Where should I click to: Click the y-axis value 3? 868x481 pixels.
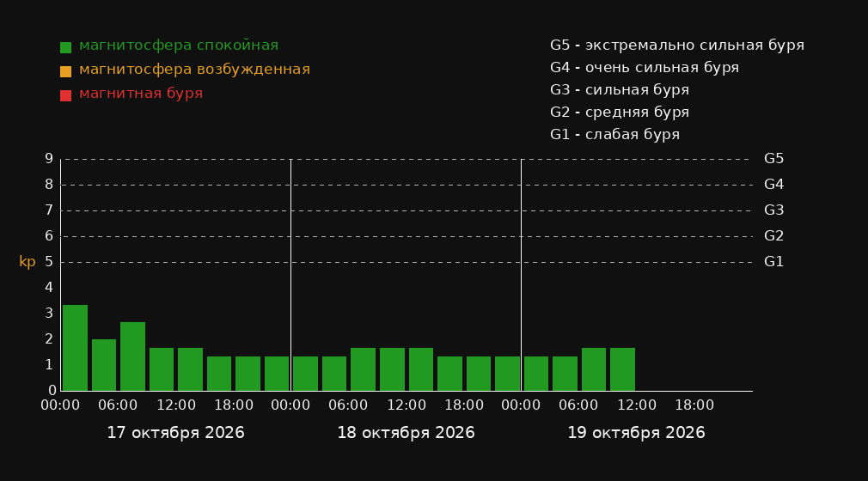tap(49, 314)
